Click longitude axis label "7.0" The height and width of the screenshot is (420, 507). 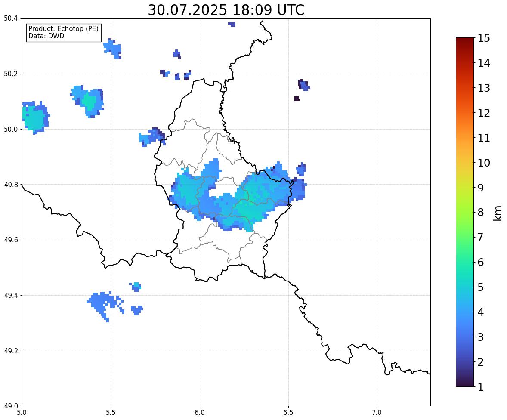click(x=377, y=413)
